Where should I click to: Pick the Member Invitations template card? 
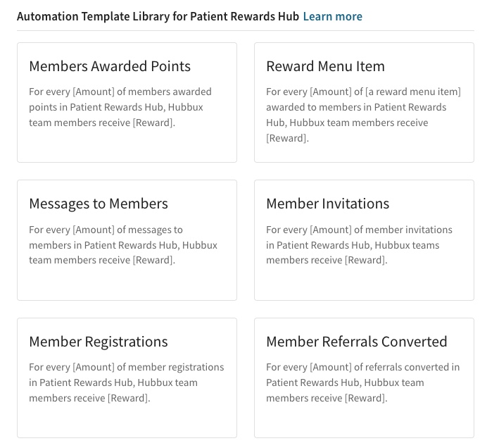click(x=364, y=240)
